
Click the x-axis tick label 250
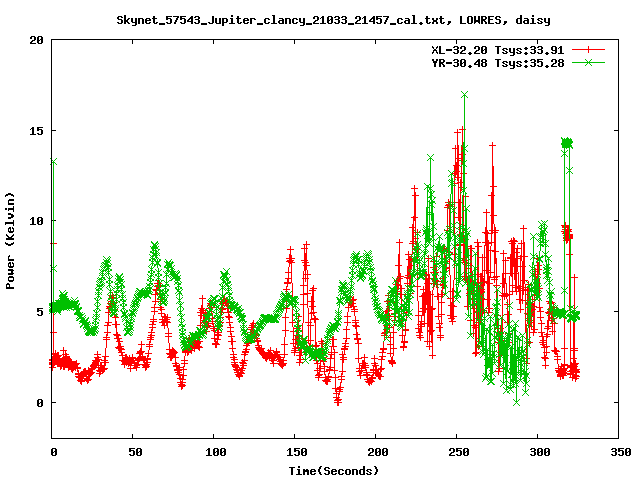pyautogui.click(x=458, y=452)
